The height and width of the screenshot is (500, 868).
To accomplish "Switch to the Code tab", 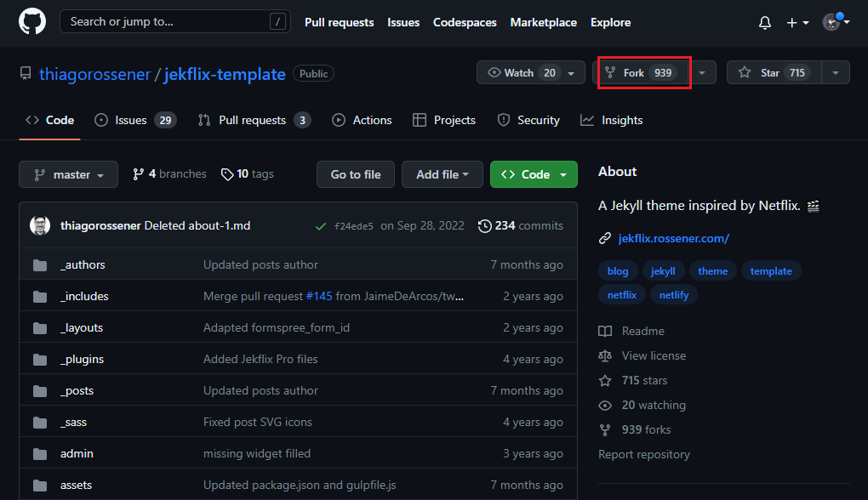I will click(x=50, y=120).
